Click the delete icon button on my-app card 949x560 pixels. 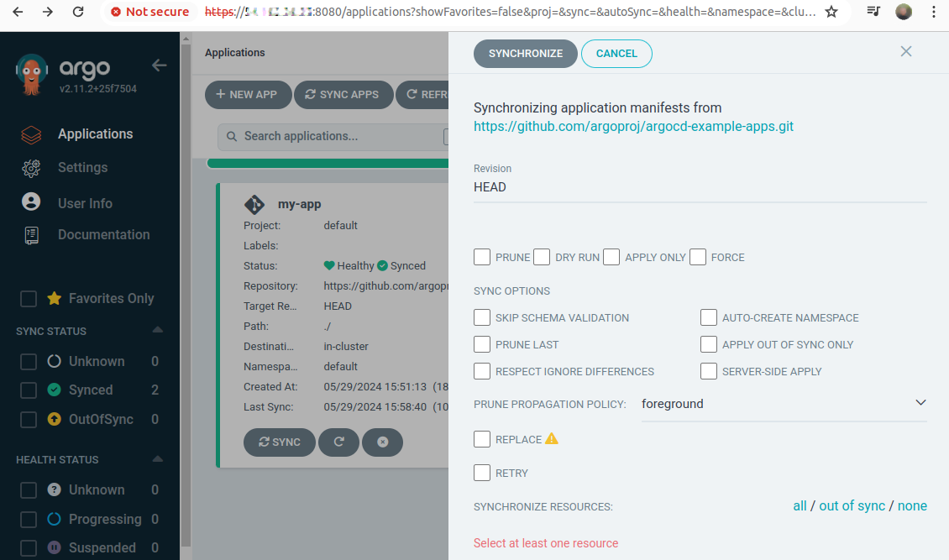pos(382,442)
